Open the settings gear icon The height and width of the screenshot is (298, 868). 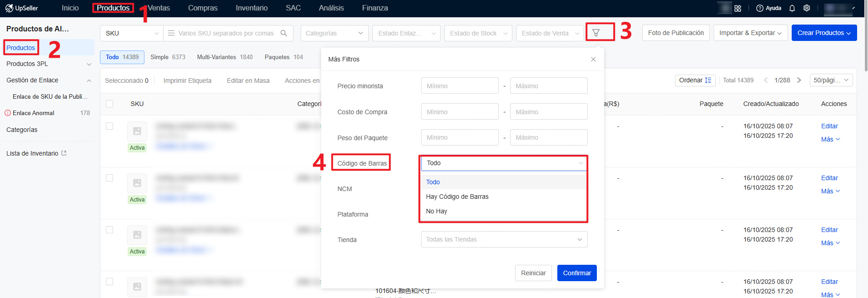click(807, 8)
